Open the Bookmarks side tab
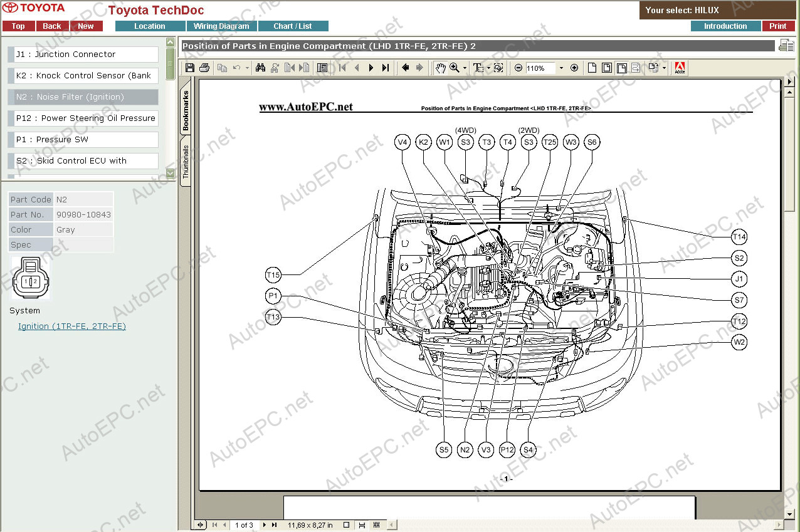800x532 pixels. [x=186, y=111]
